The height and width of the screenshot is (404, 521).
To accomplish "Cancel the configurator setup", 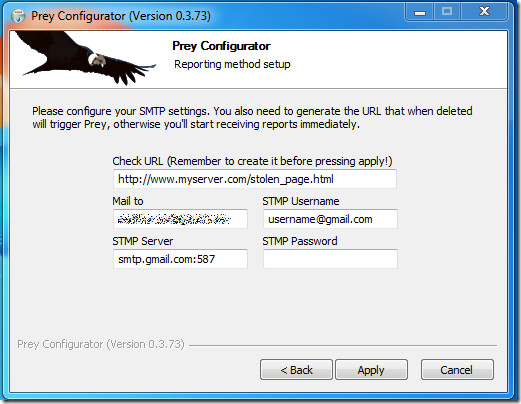I will tap(457, 370).
